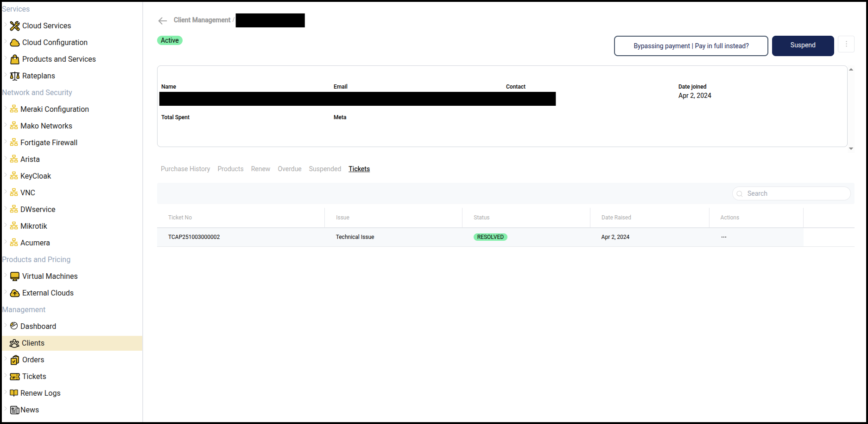
Task: Click the Acumera network icon
Action: click(14, 243)
